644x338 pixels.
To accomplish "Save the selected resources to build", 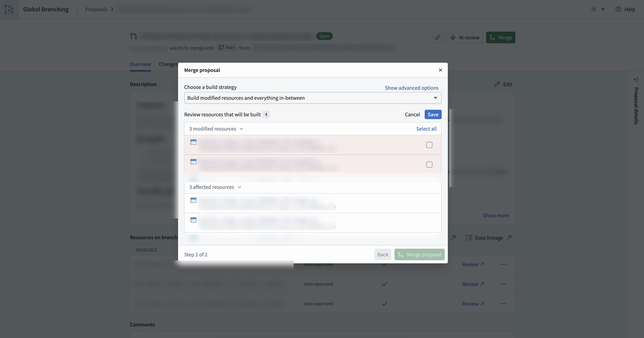I will click(x=433, y=114).
